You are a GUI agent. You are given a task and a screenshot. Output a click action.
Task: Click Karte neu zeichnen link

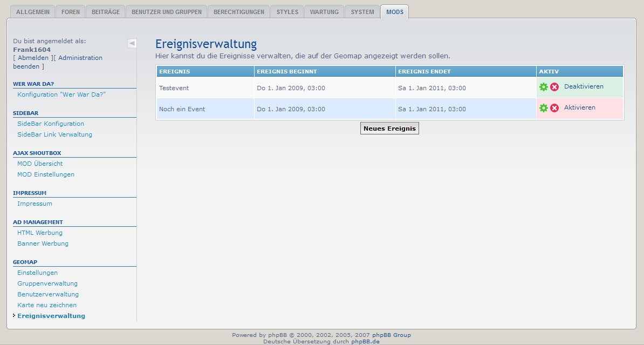pos(47,305)
